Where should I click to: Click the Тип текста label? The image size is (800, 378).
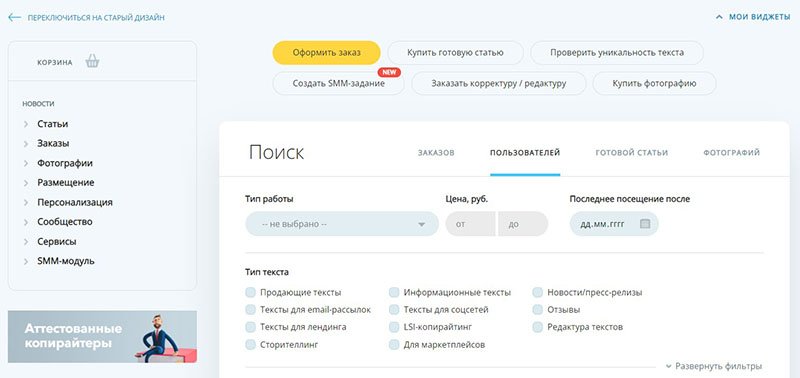[267, 272]
